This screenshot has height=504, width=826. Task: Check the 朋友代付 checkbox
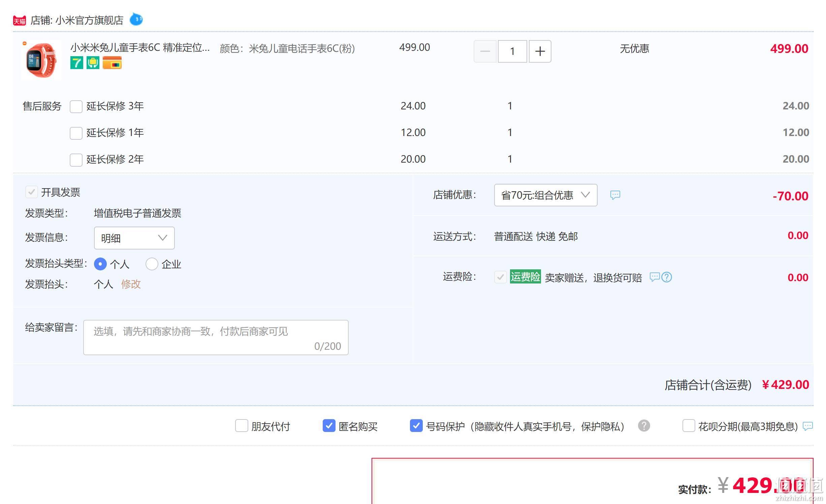[241, 426]
